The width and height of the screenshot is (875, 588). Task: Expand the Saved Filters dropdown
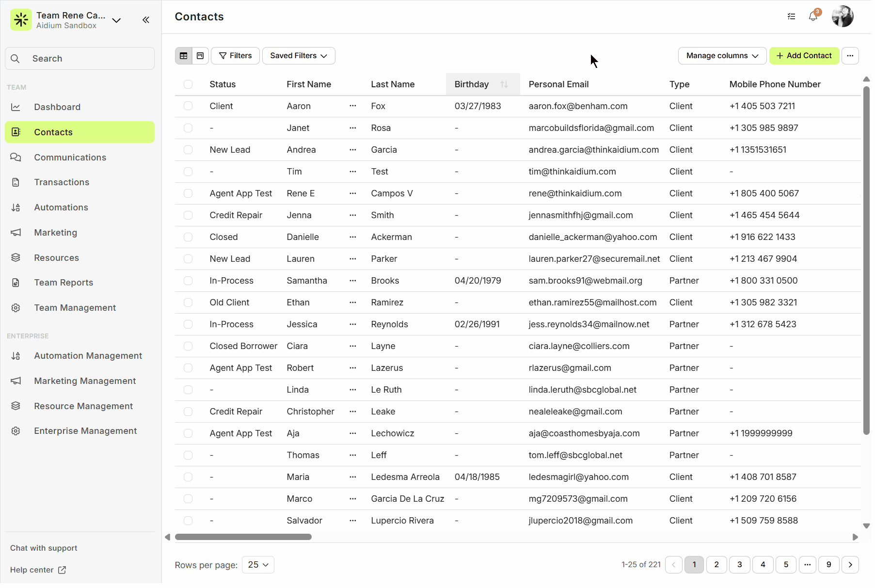point(299,56)
